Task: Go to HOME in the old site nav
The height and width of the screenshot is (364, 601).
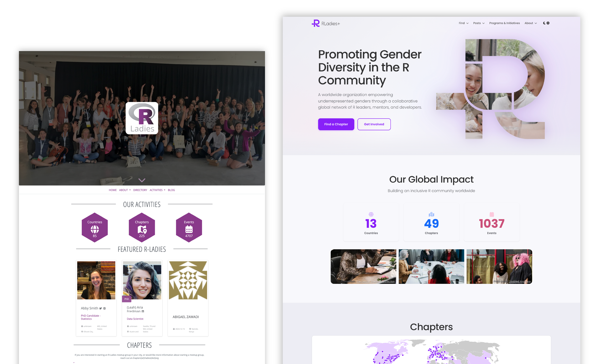Action: coord(113,190)
